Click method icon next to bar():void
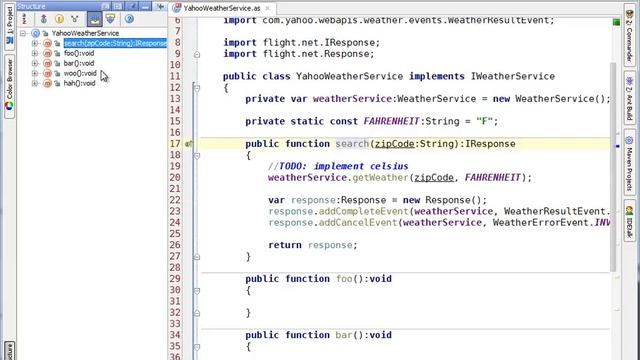 point(47,63)
